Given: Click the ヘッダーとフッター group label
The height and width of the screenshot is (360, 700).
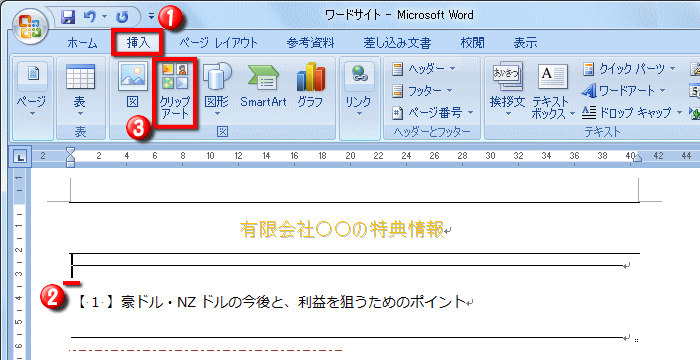Looking at the screenshot, I should click(x=432, y=132).
